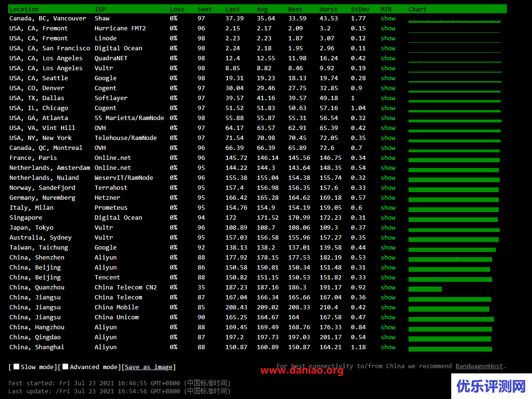
Task: Show MTR for Fremont Linode row
Action: [388, 38]
